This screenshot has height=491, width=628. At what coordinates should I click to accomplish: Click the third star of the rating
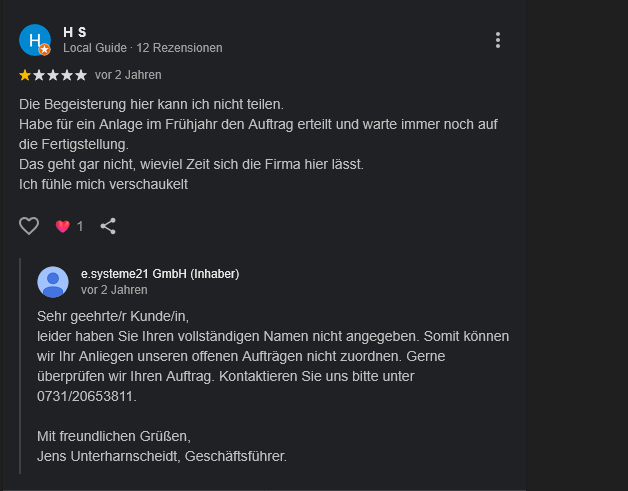point(53,75)
